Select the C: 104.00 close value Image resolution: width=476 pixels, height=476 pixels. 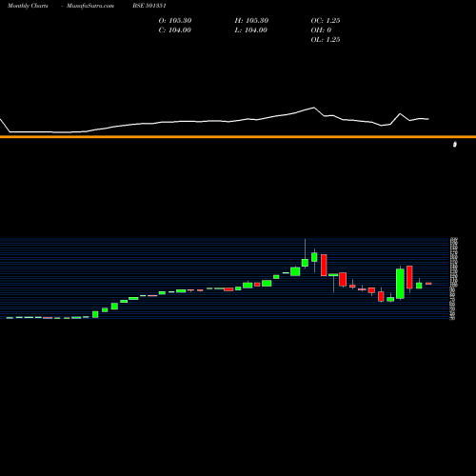coord(175,30)
